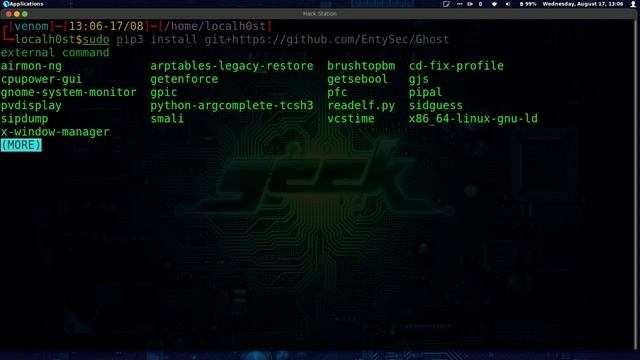This screenshot has width=640, height=360.
Task: Open the Wi-Fi network indicator
Action: [495, 4]
